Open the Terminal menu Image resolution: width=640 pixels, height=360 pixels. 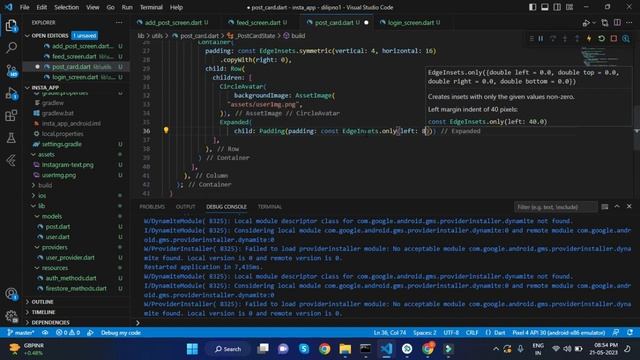click(151, 7)
